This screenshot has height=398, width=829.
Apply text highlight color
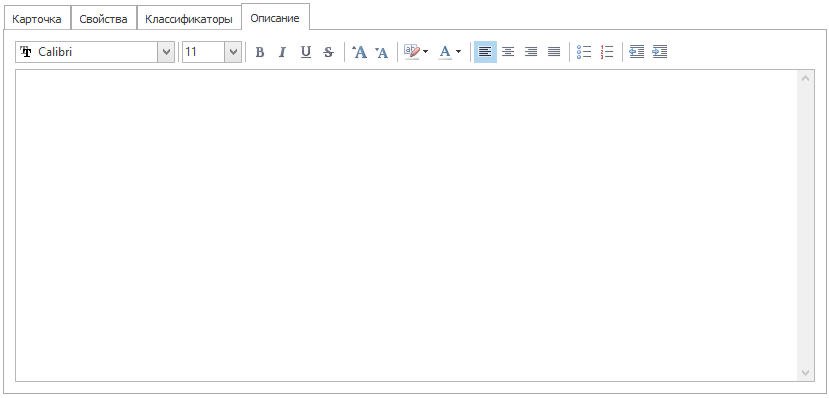411,52
